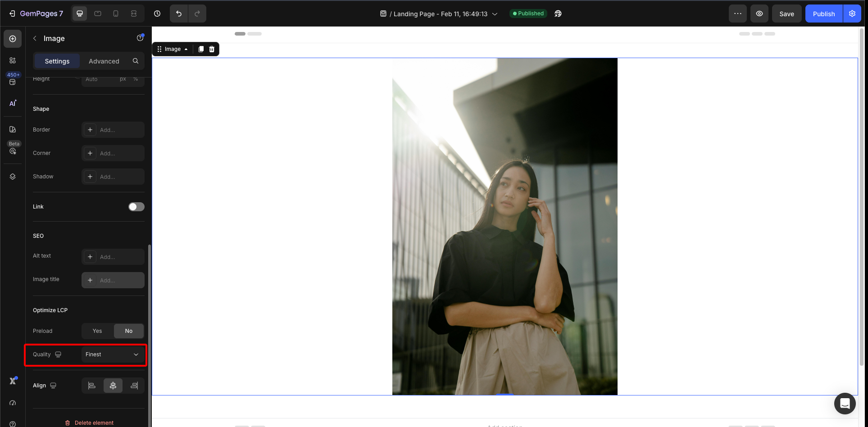Select percent unit for Height
The height and width of the screenshot is (427, 868).
(x=136, y=79)
